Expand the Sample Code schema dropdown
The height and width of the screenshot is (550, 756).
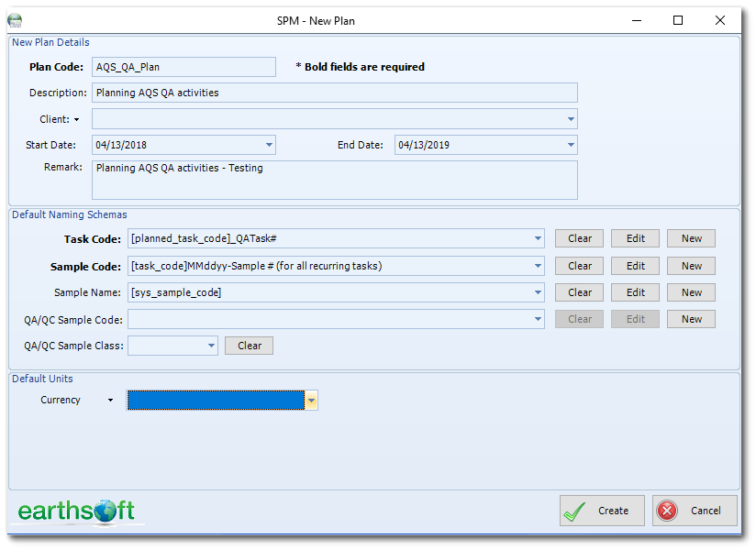(538, 266)
